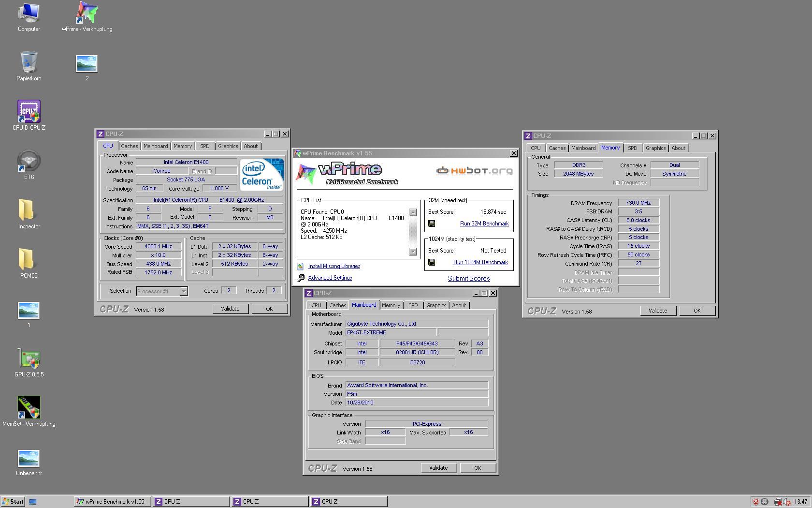Click the clock showing 13:47
Viewport: 812px width, 508px height.
pyautogui.click(x=800, y=502)
